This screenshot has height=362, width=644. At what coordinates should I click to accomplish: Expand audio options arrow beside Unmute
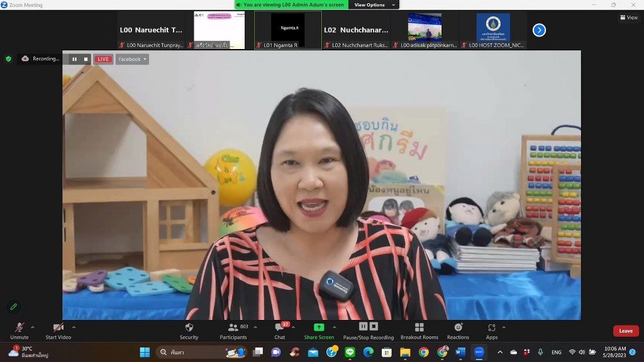33,327
